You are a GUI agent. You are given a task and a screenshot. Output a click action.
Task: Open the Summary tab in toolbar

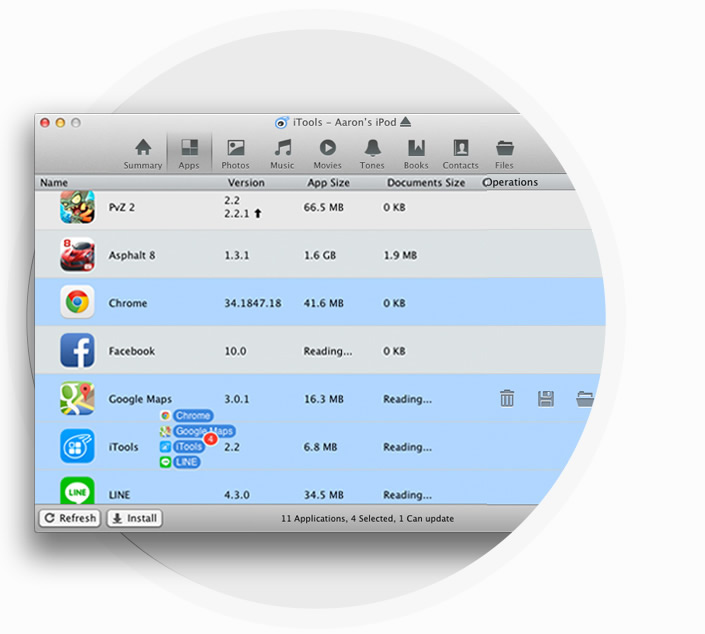(143, 153)
